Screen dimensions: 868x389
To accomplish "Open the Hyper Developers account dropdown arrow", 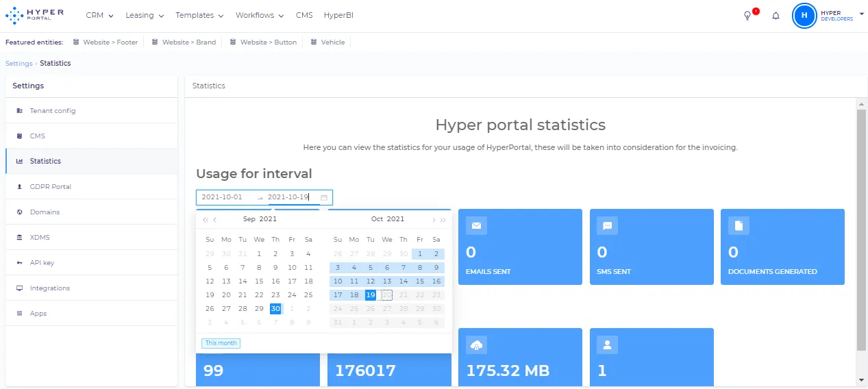I will pos(861,13).
